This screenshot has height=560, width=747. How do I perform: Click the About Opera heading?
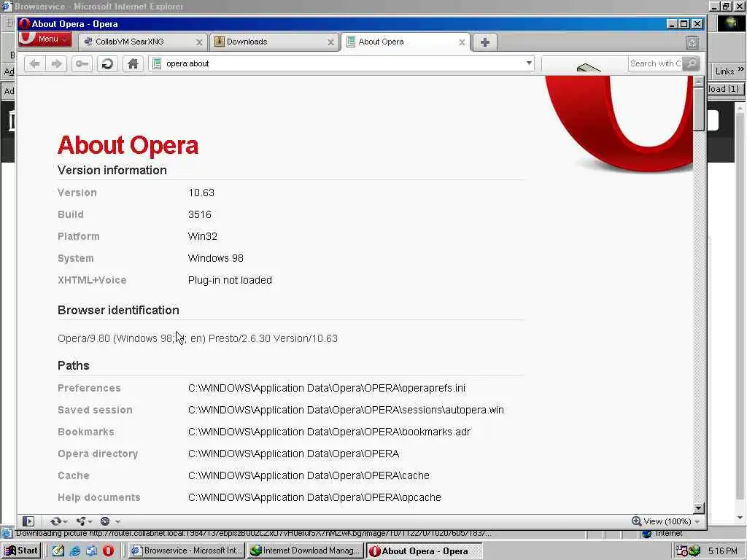(x=128, y=145)
